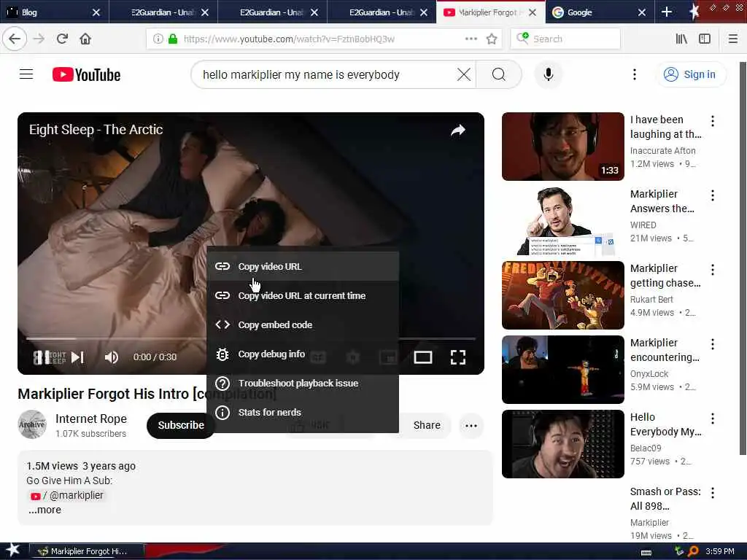Click Sign in button

692,74
